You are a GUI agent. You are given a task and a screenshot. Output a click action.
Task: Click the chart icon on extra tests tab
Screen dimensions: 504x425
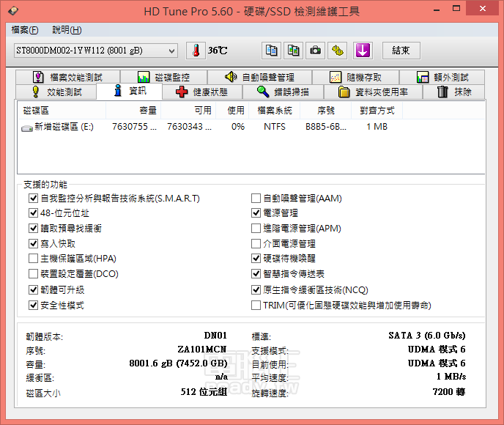[423, 77]
